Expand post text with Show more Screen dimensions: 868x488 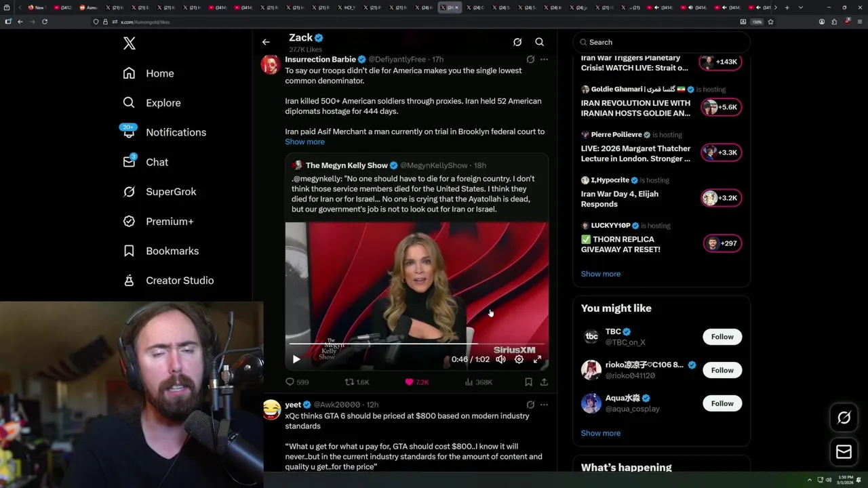click(304, 142)
